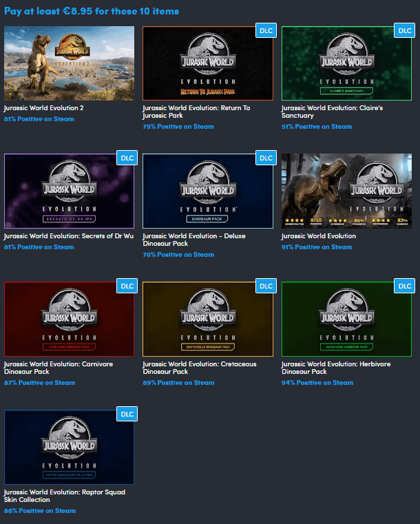Click '91% Positive on Steam' rating
The image size is (420, 524).
pyautogui.click(x=317, y=247)
